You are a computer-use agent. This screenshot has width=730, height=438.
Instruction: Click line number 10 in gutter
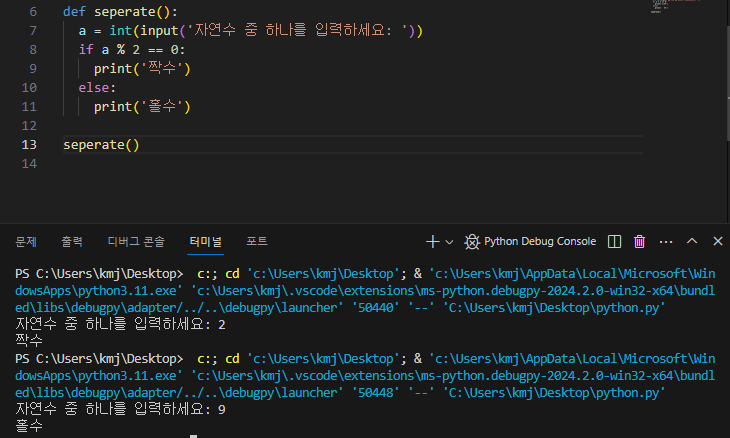[x=29, y=88]
